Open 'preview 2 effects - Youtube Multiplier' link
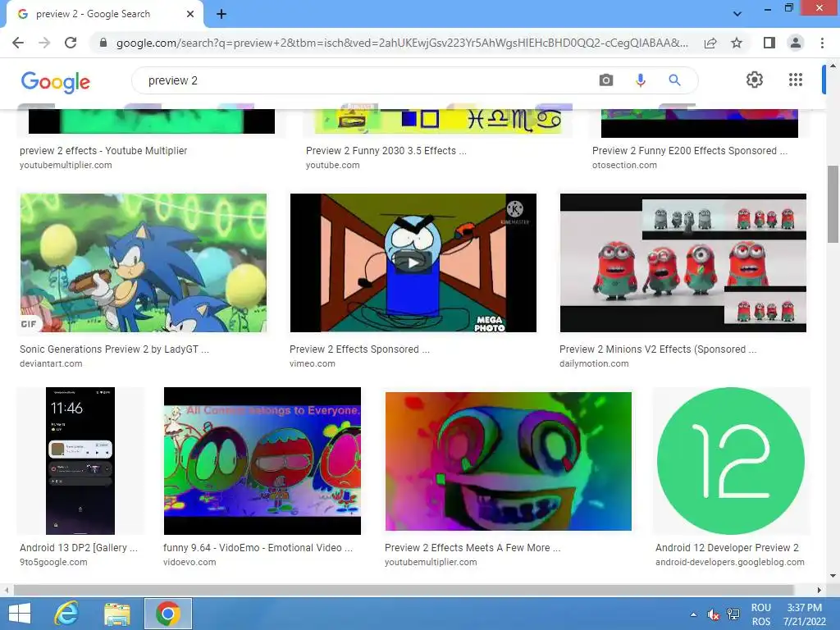Viewport: 840px width, 630px height. pos(103,151)
